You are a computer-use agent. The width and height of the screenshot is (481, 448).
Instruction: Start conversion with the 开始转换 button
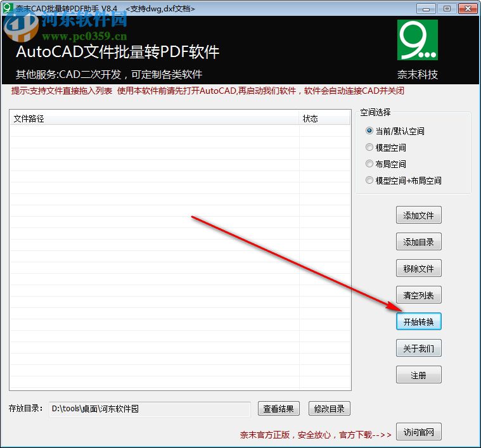coord(418,321)
